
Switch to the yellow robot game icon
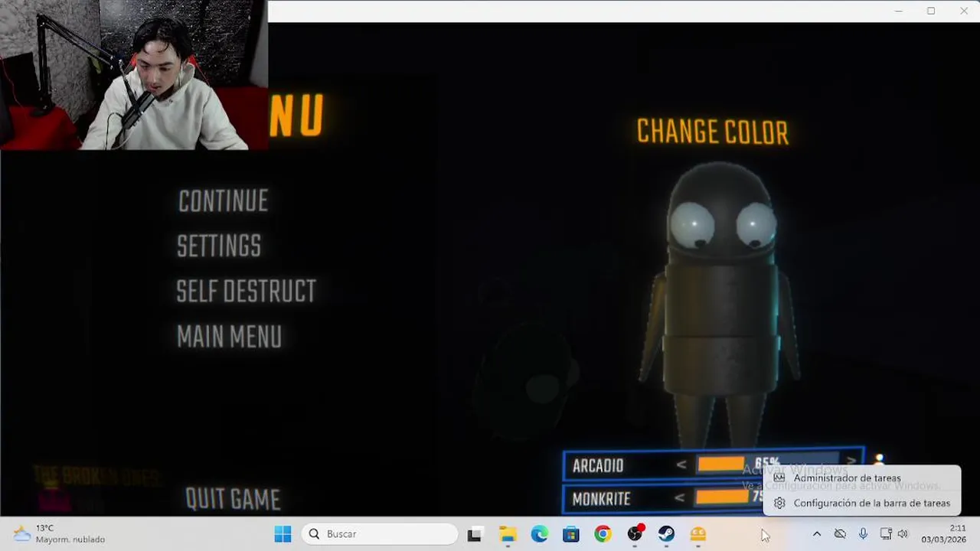(698, 534)
